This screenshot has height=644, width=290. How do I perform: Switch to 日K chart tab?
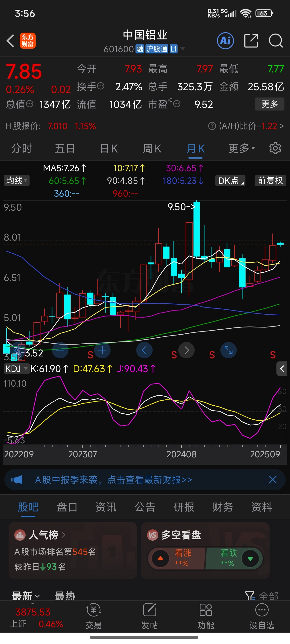(x=109, y=148)
